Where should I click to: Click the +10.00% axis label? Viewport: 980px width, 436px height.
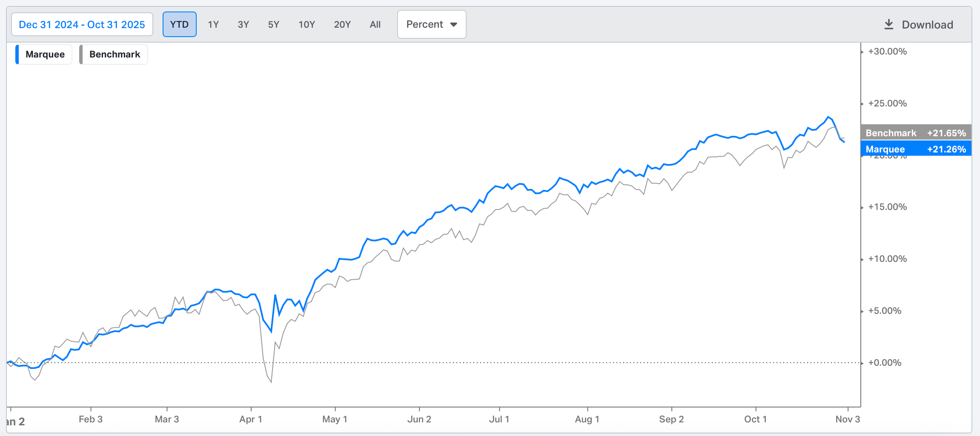point(887,259)
